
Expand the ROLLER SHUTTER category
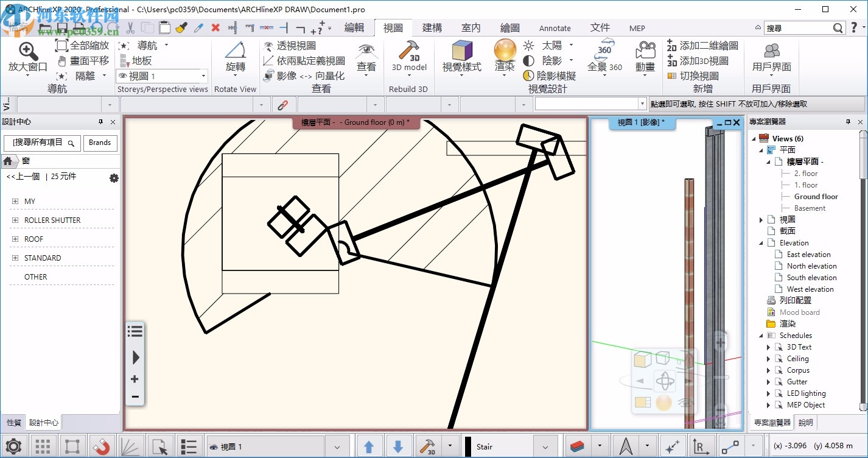tap(15, 220)
